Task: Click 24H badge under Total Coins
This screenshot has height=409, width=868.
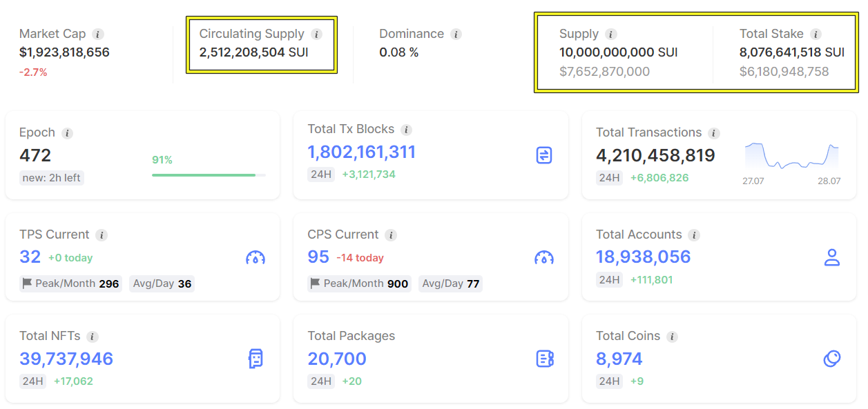Action: (610, 381)
